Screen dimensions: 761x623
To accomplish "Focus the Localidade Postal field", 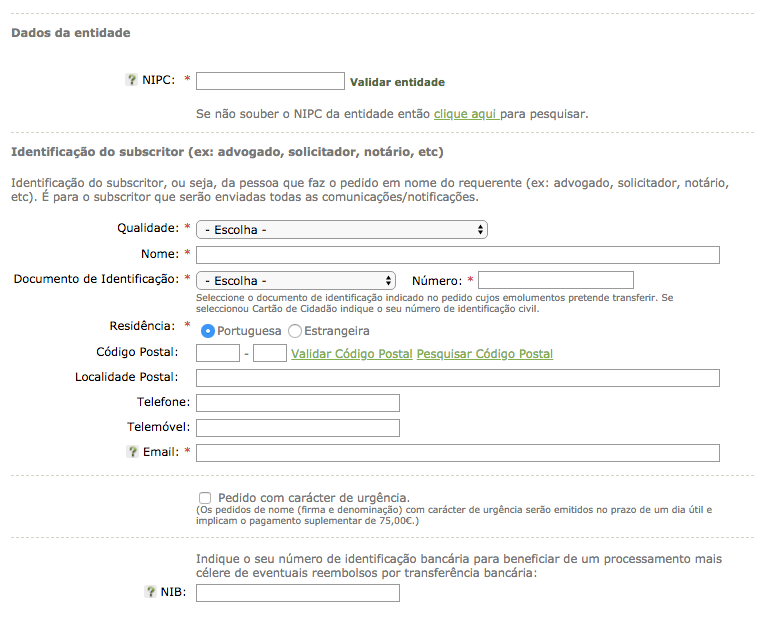I will click(x=458, y=378).
